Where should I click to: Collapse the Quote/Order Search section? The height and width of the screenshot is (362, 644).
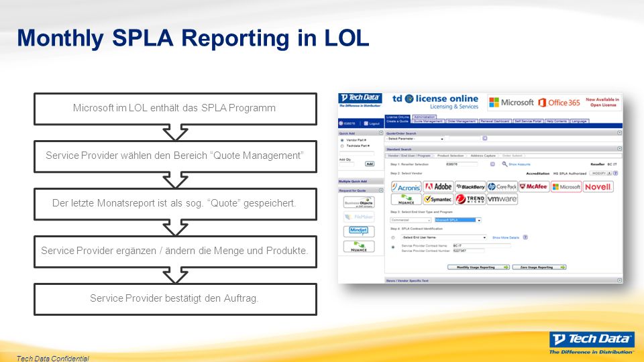[x=619, y=133]
